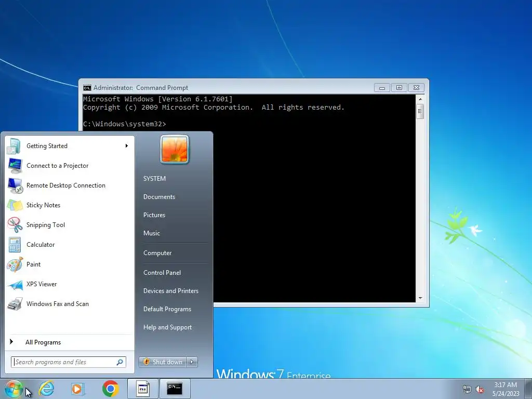The width and height of the screenshot is (532, 399).
Task: Open the SYSTEM user folder
Action: tap(154, 179)
